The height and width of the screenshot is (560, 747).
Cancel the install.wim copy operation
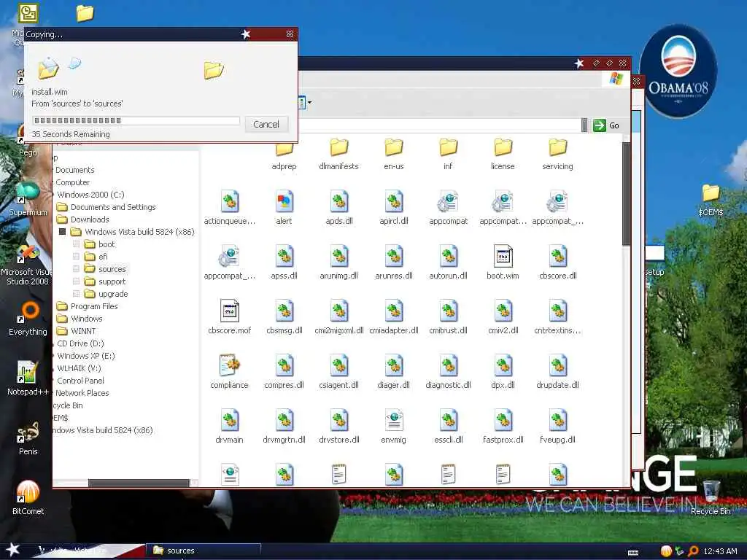tap(266, 124)
